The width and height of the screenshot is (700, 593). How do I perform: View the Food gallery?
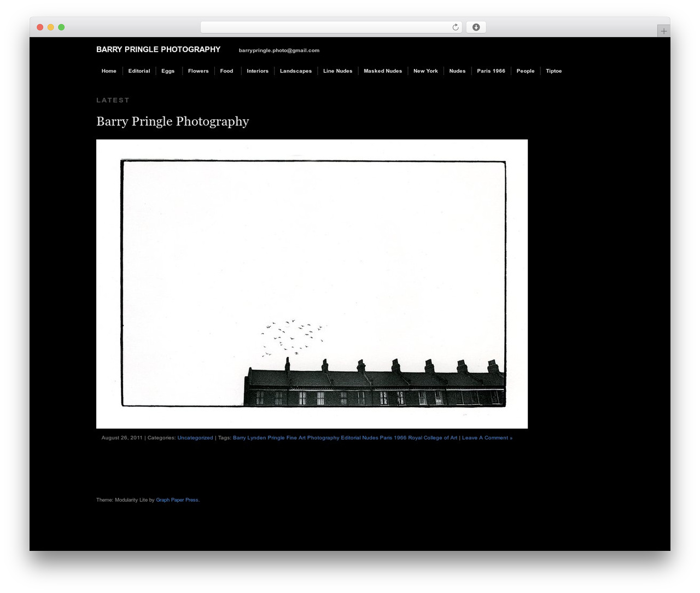226,71
